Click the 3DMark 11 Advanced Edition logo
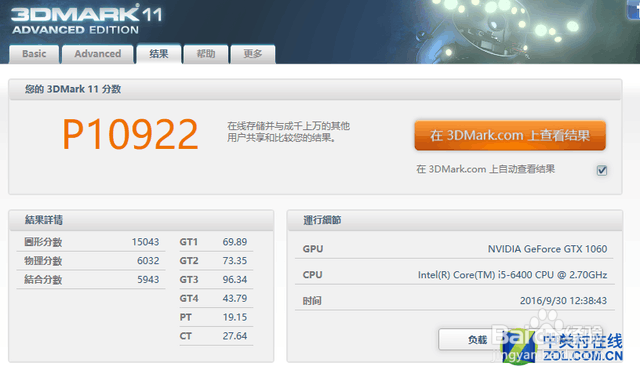640x377 pixels. pos(87,19)
